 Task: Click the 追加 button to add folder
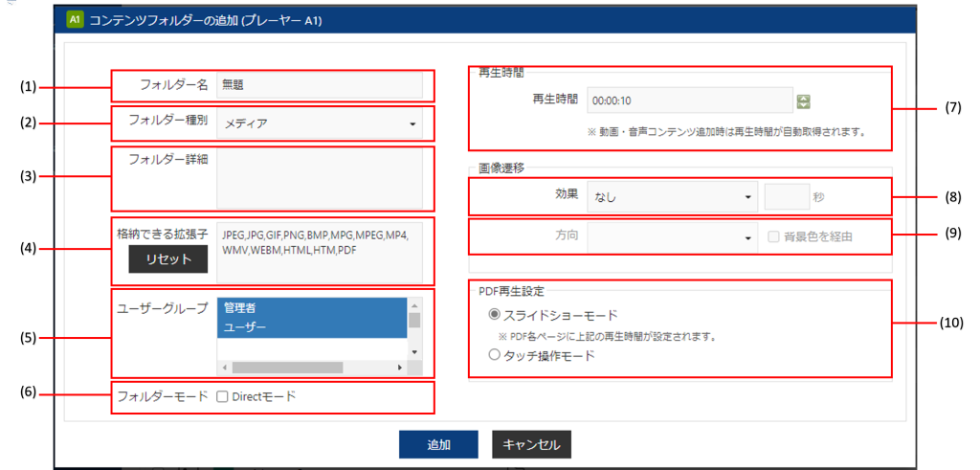[438, 444]
